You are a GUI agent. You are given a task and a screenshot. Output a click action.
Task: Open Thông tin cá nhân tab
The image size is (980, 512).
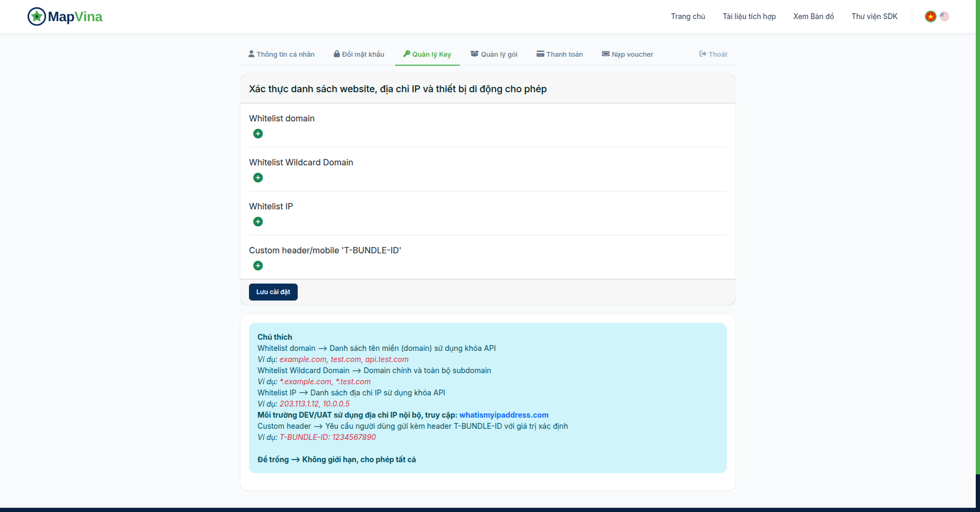(281, 54)
